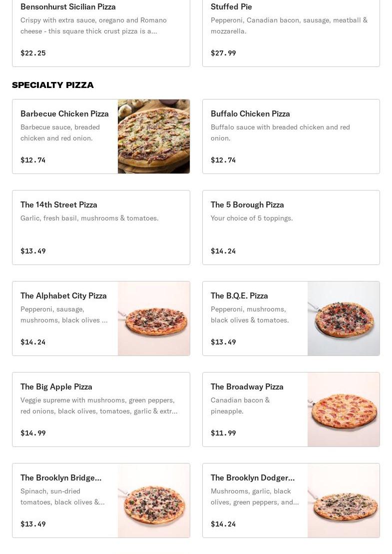392x554 pixels.
Task: Select The 5 Borough Pizza item
Action: 247,204
